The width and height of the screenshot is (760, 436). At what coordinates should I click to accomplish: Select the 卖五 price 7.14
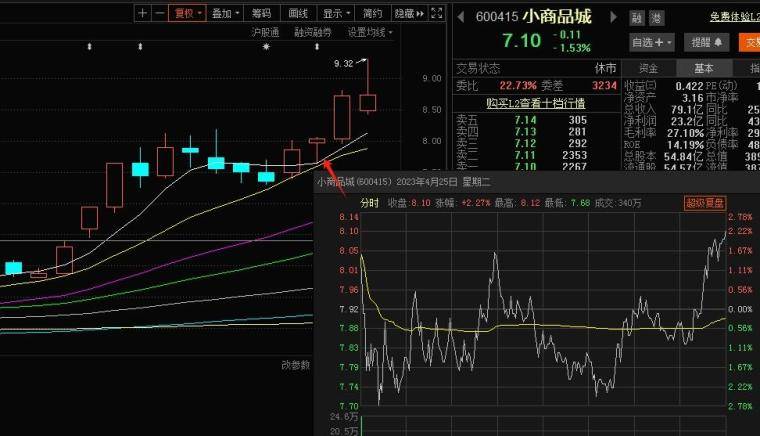(x=525, y=120)
